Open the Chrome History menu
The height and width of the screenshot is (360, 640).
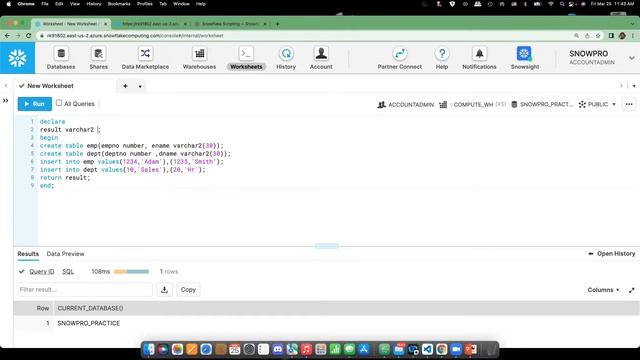coord(93,4)
